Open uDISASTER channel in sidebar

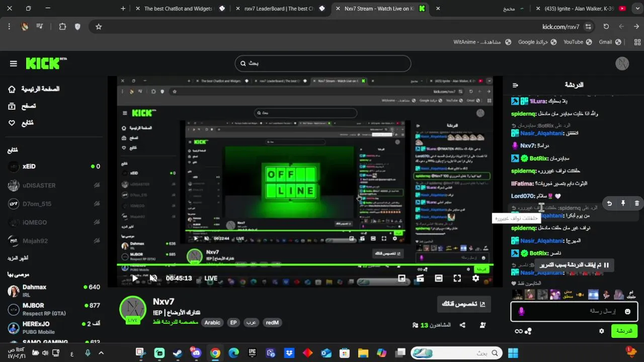[53, 185]
